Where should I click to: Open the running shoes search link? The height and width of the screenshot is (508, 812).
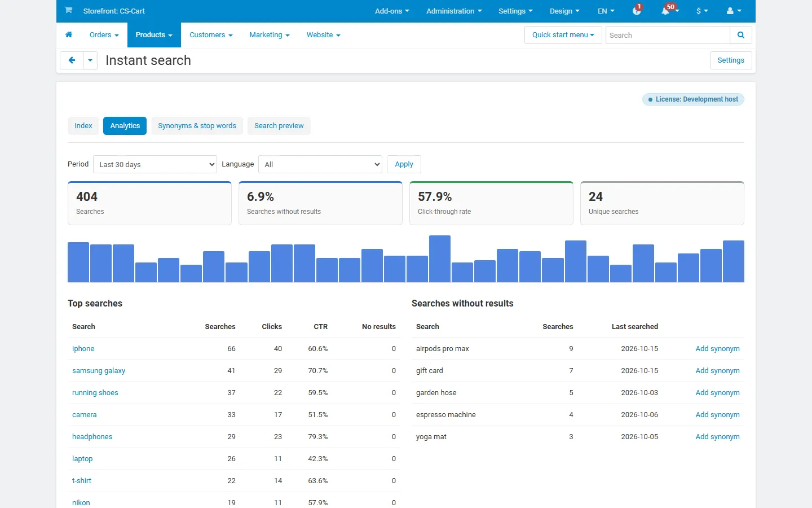95,393
